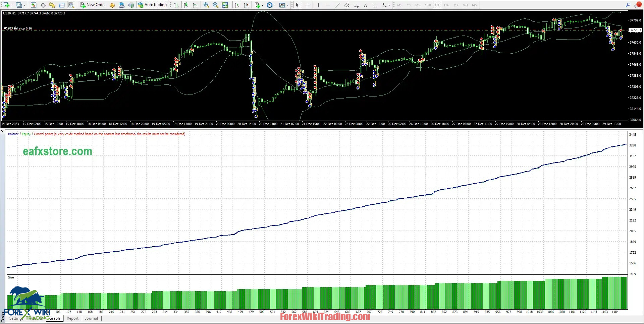644x324 pixels.
Task: Click the New Order button
Action: point(93,5)
